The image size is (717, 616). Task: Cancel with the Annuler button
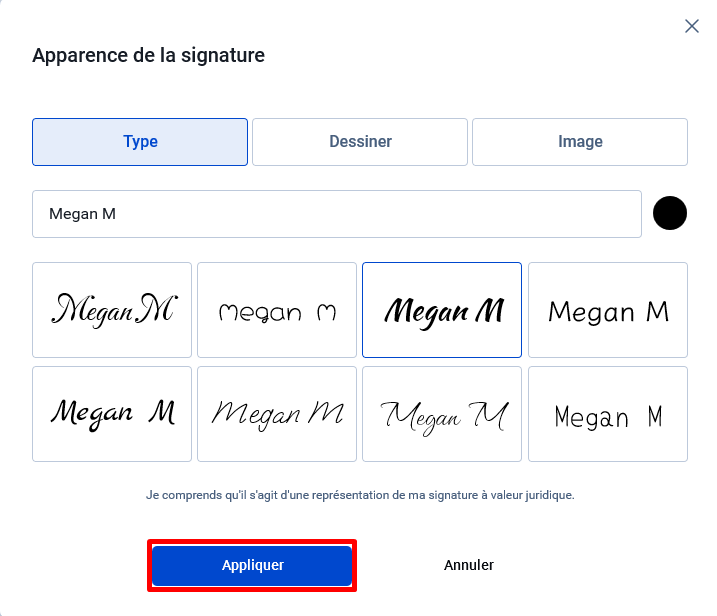pos(469,565)
